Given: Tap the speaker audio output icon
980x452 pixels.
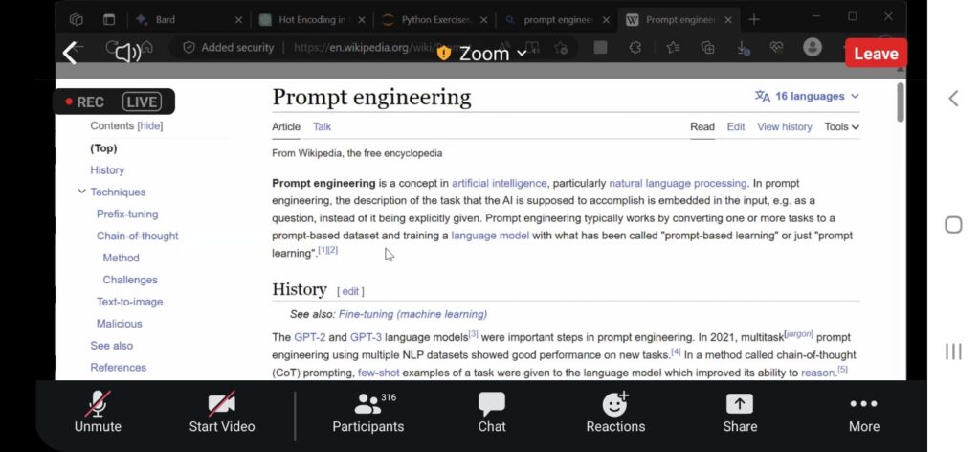Looking at the screenshot, I should [x=127, y=53].
